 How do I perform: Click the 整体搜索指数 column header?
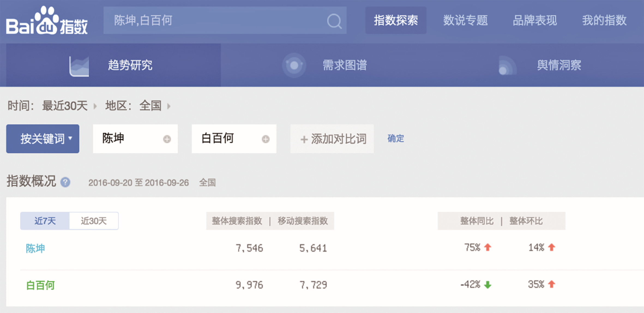coord(237,221)
